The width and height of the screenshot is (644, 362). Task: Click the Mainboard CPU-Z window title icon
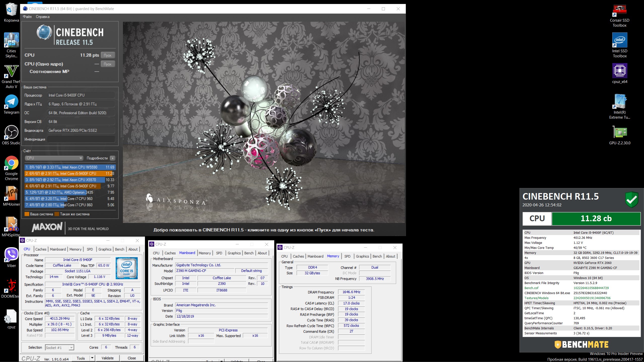(152, 244)
